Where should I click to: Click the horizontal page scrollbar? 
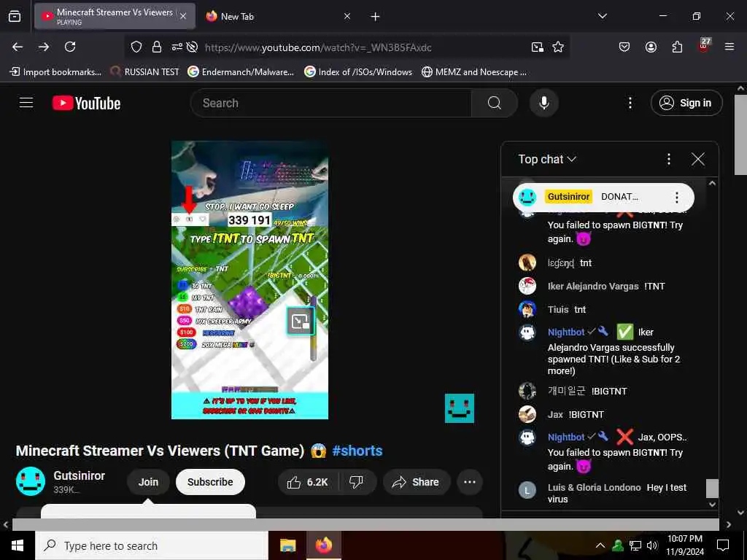click(365, 524)
